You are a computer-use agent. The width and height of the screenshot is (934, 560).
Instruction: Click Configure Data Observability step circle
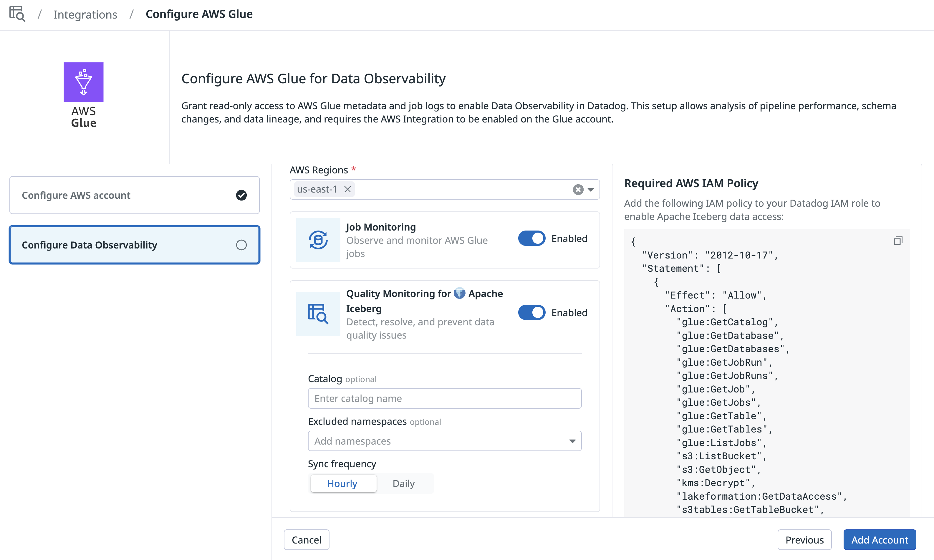(x=241, y=245)
